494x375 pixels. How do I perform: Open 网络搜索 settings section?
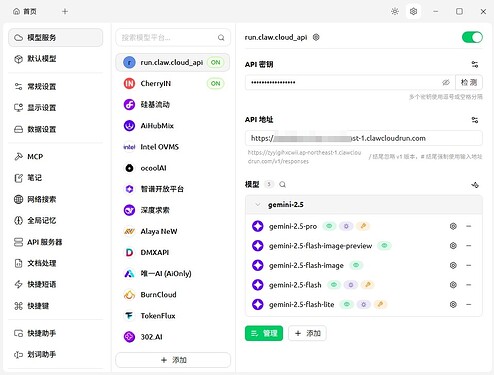[56, 199]
